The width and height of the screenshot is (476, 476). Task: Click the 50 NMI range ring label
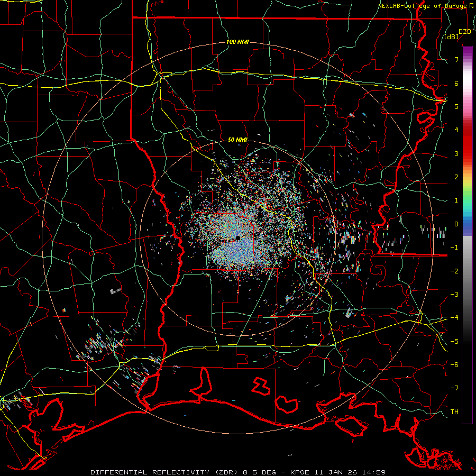(237, 140)
